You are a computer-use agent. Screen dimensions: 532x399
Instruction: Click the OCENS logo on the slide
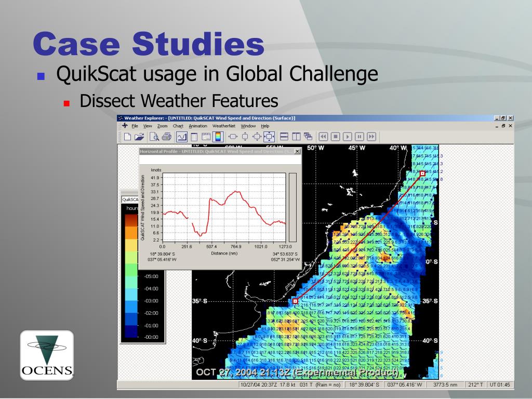coord(47,355)
